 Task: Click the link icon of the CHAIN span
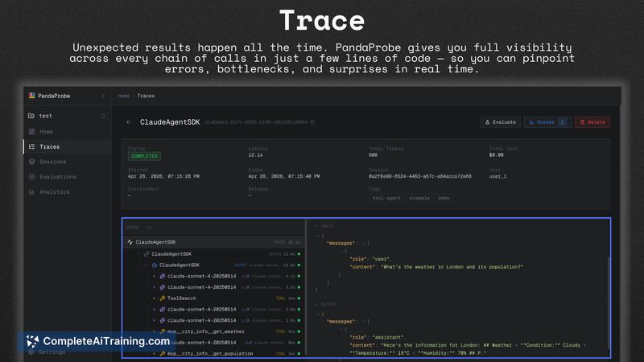[x=147, y=254]
